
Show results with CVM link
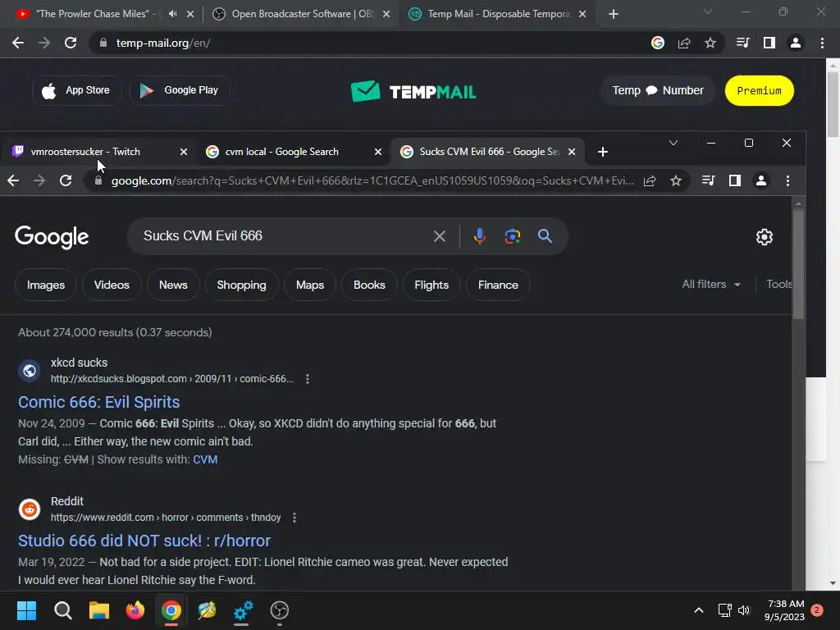tap(205, 459)
